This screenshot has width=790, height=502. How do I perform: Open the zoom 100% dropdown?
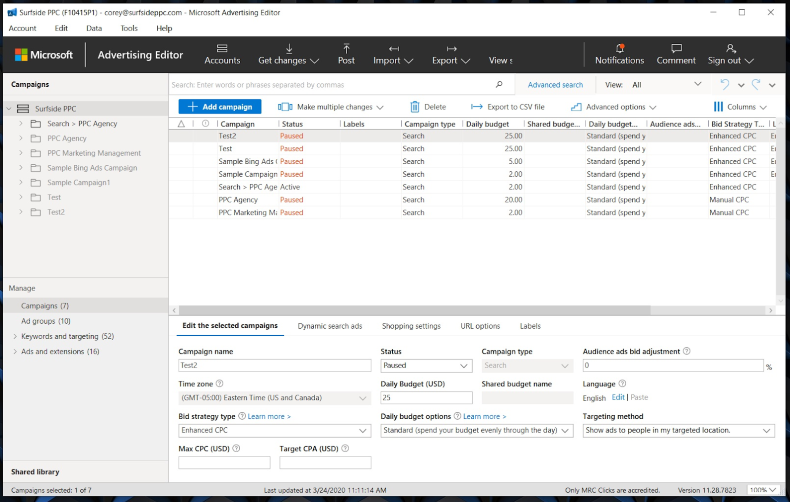pos(763,490)
